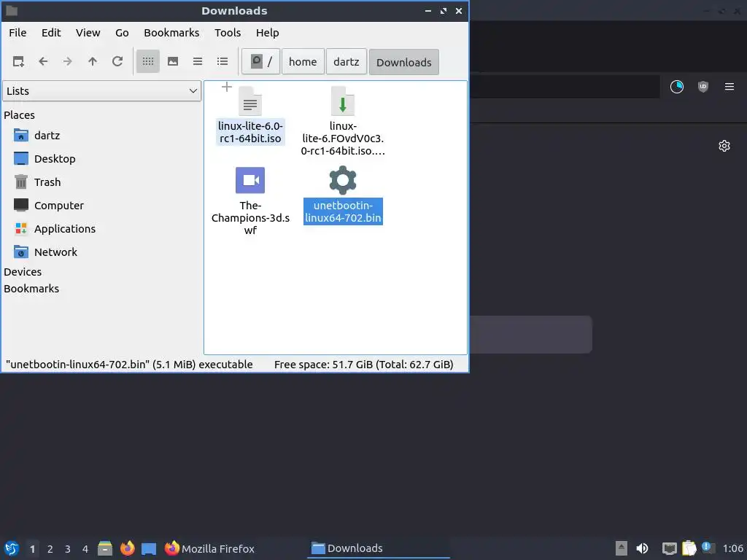Go up to parent folder

click(93, 61)
